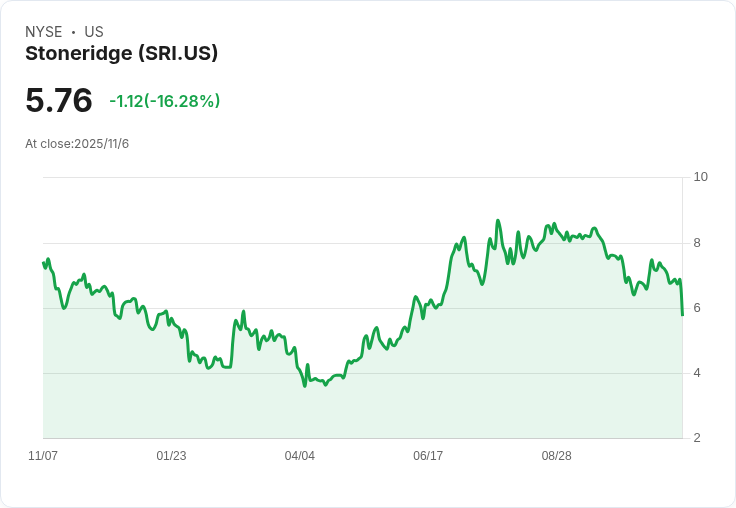
Task: Click the highest peak of the price line
Action: [x=498, y=221]
